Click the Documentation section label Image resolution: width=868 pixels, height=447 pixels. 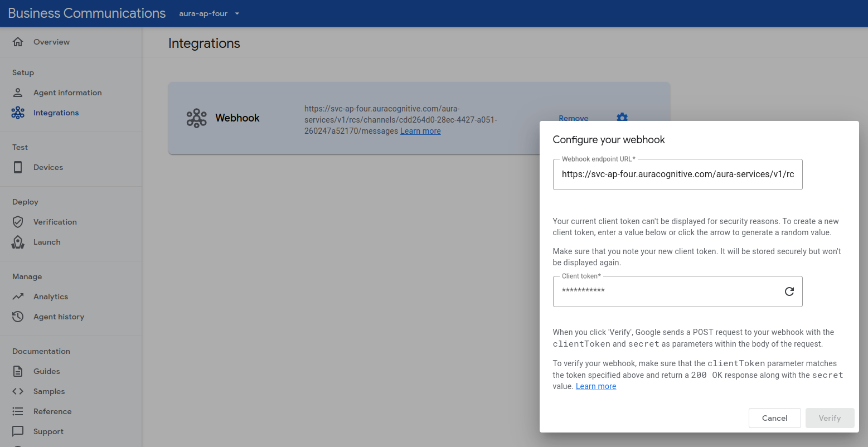pyautogui.click(x=41, y=351)
